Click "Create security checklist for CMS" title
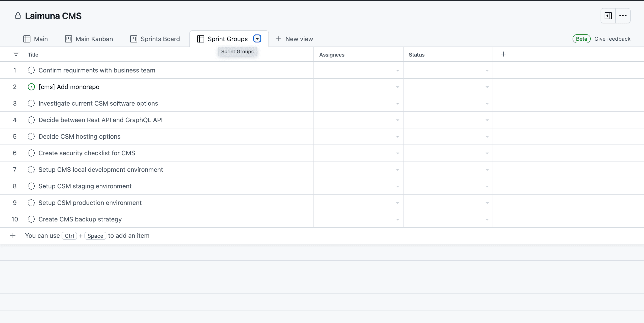 87,153
